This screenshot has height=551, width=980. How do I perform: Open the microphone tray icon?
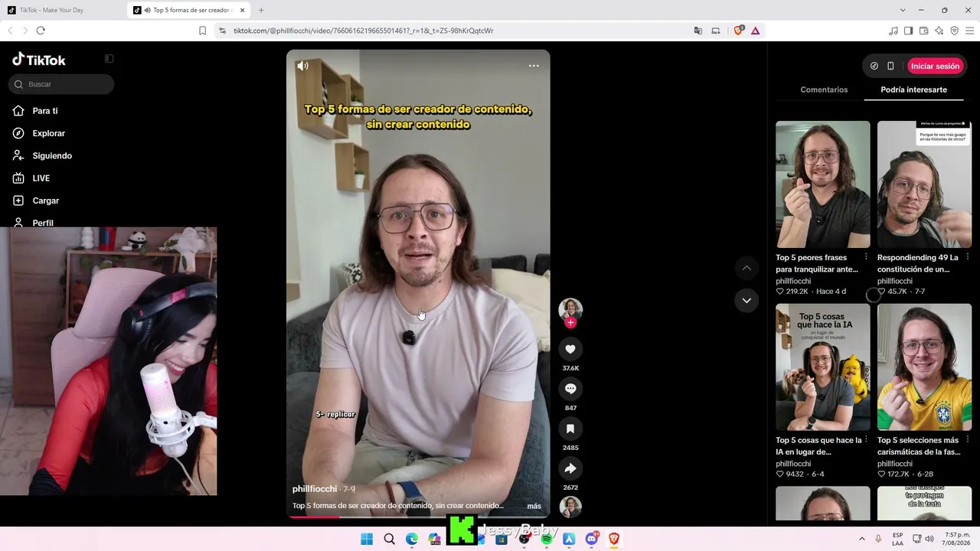[x=878, y=539]
